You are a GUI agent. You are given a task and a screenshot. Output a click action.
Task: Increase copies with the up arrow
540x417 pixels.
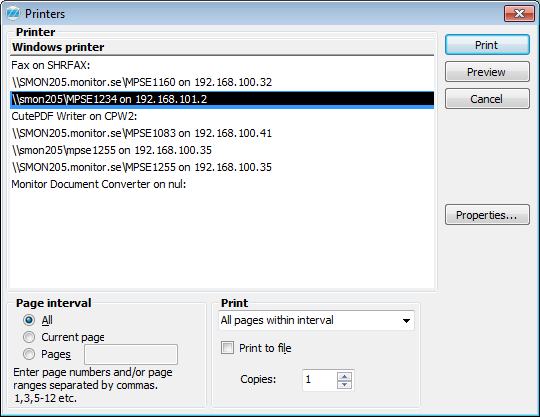coord(344,376)
